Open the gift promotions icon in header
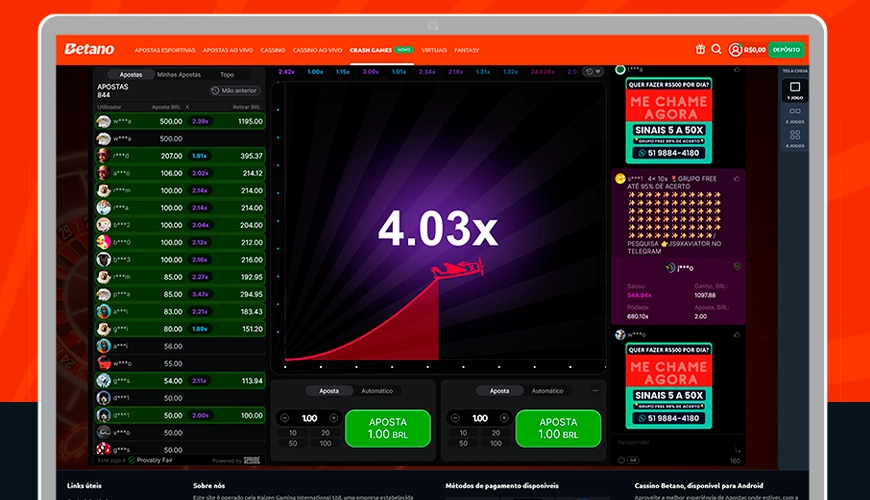This screenshot has width=870, height=500. coord(700,49)
